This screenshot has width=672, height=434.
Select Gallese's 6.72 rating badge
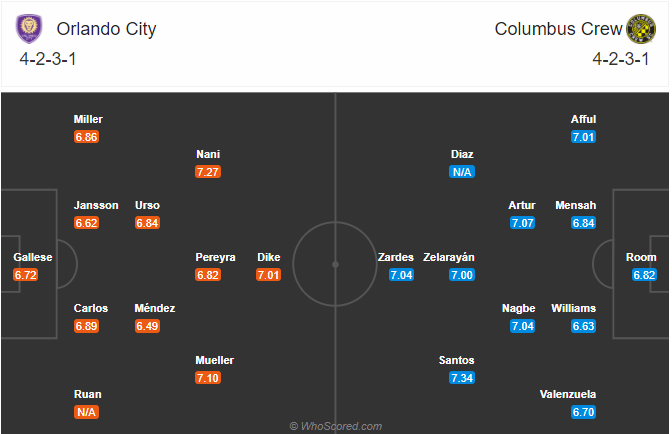click(25, 275)
